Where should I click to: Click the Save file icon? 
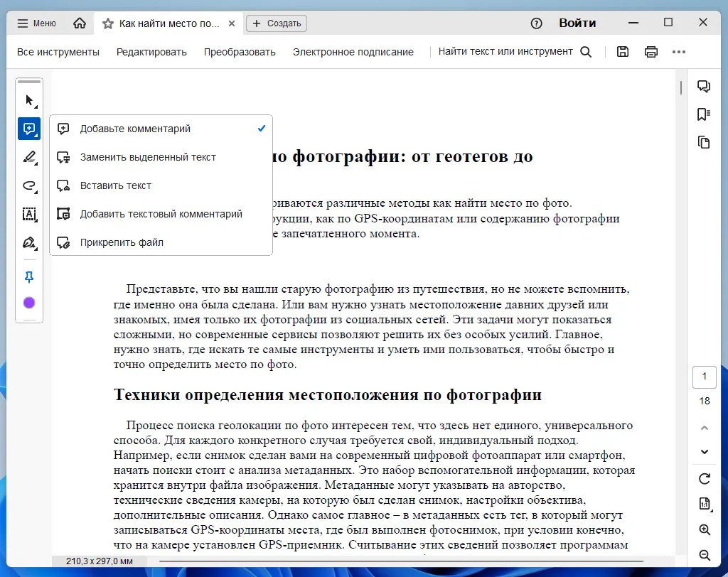coord(622,51)
